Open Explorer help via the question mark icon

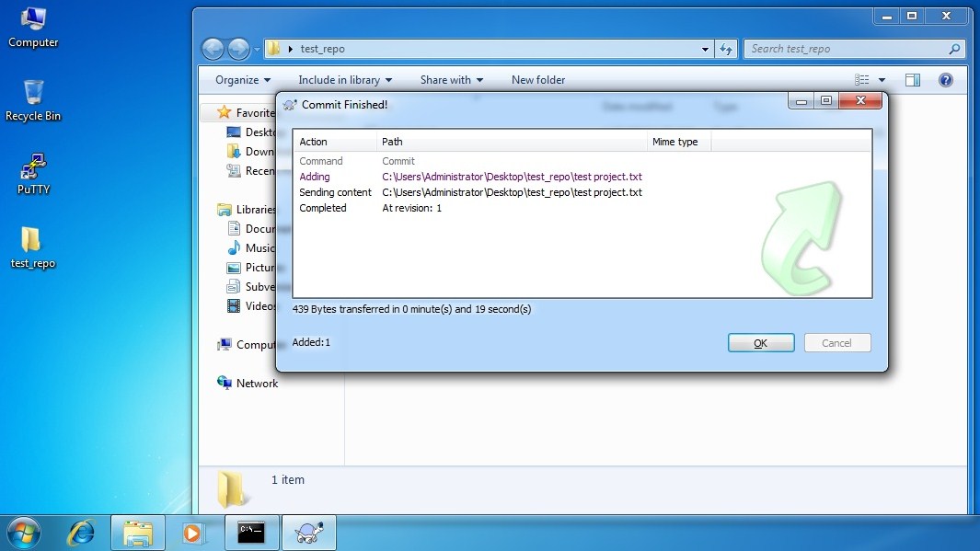(946, 80)
